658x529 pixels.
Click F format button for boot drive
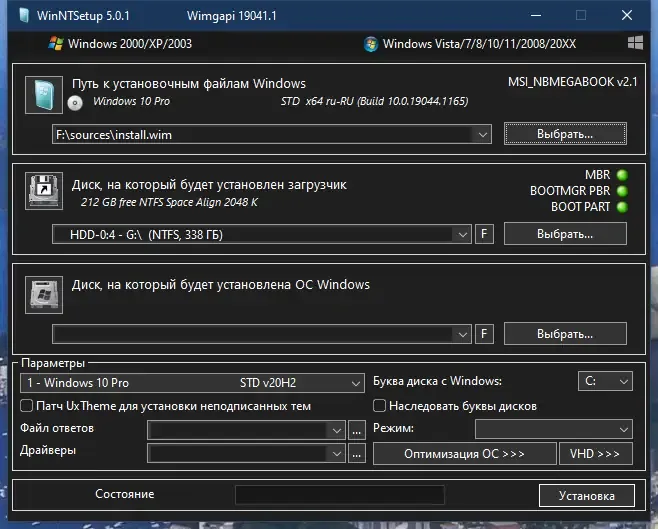[x=484, y=234]
